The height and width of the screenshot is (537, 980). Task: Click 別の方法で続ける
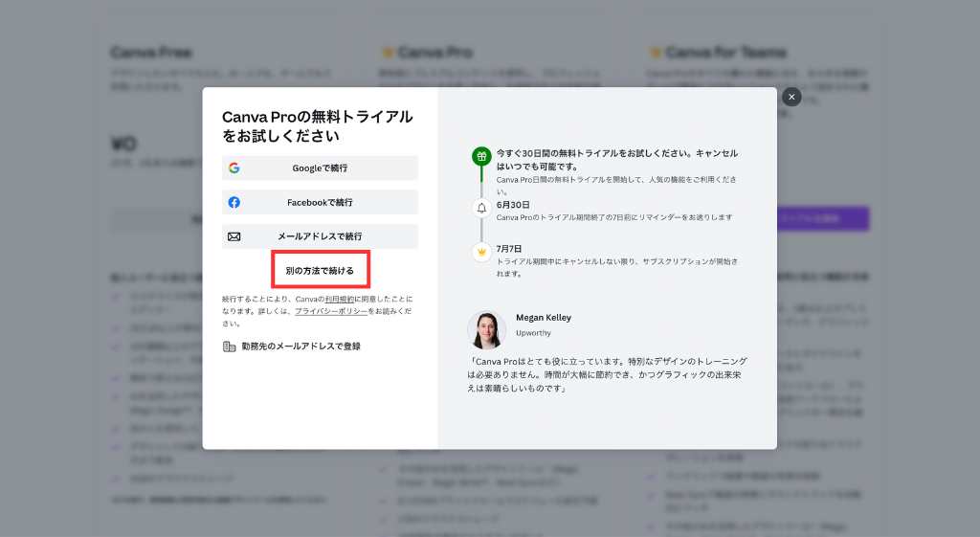coord(320,271)
